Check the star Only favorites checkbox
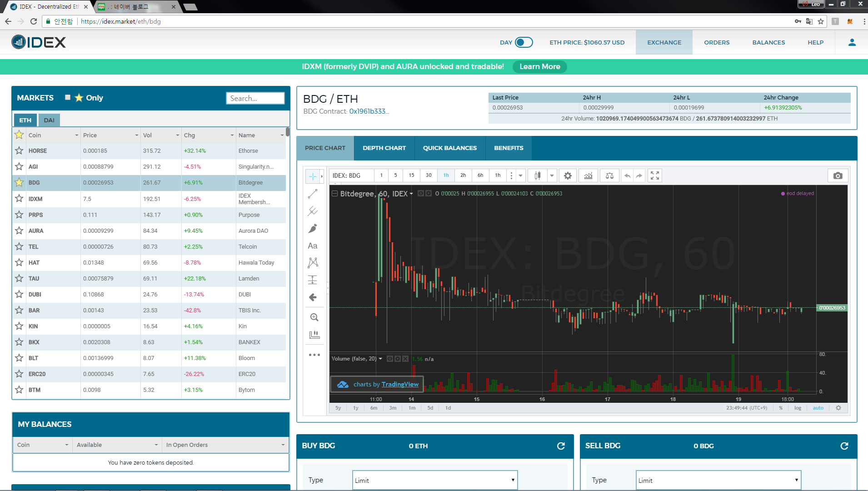 pos(68,97)
